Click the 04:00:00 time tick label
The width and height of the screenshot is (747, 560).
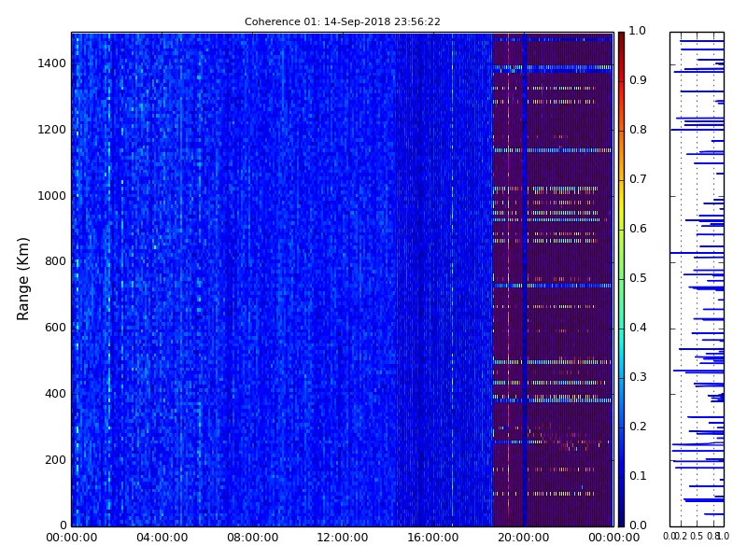(162, 538)
